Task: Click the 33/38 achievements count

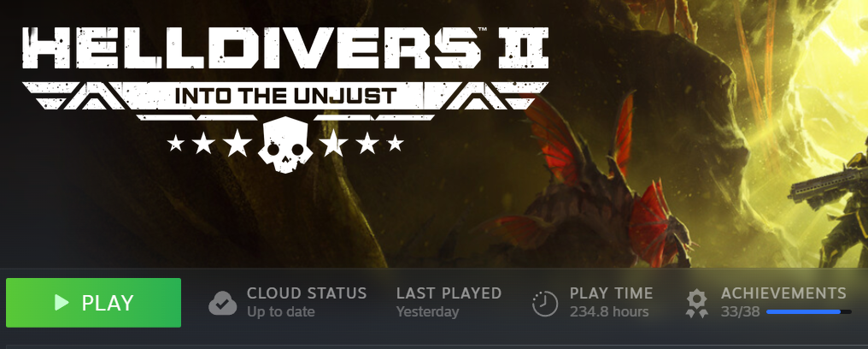Action: click(x=740, y=312)
